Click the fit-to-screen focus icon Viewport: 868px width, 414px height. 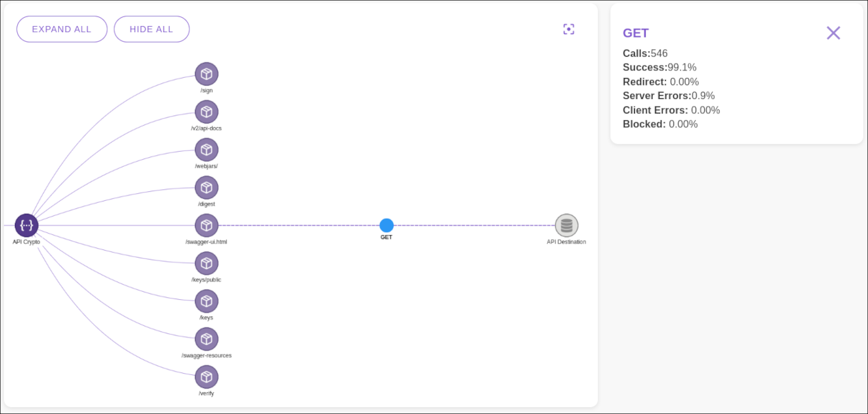click(x=569, y=29)
